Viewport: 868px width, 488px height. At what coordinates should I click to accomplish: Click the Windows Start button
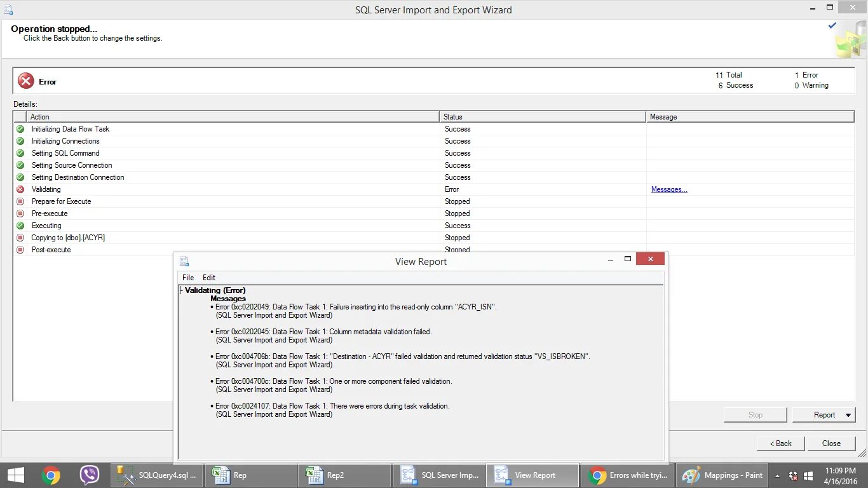[x=15, y=475]
